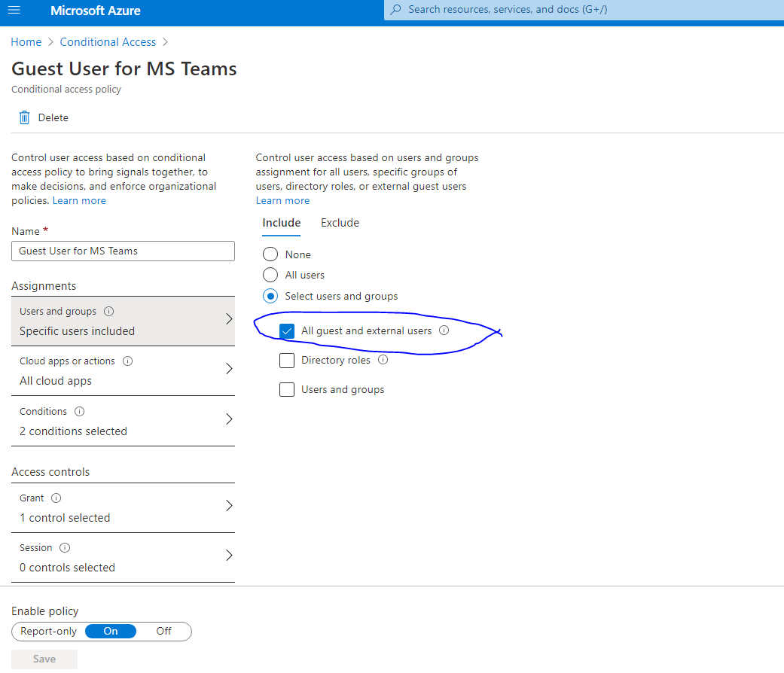Switch to the Include tab
Screen dimensions: 784x673
tap(282, 223)
